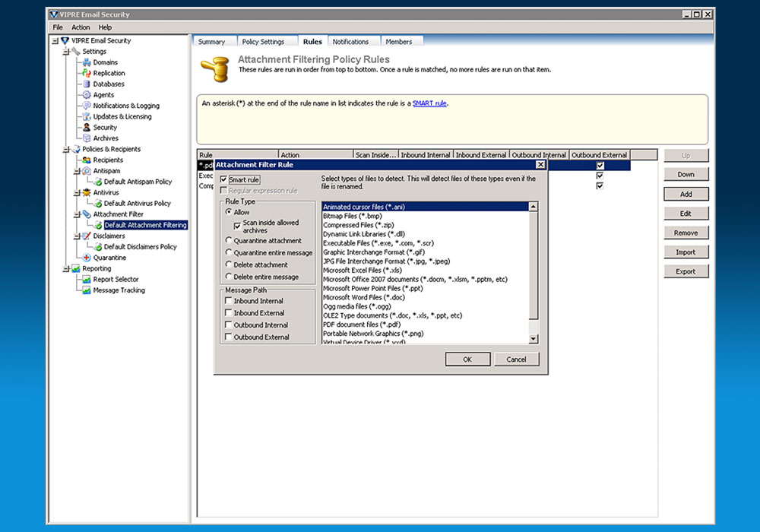Toggle Scan inside allowed archives checkbox

(x=237, y=226)
